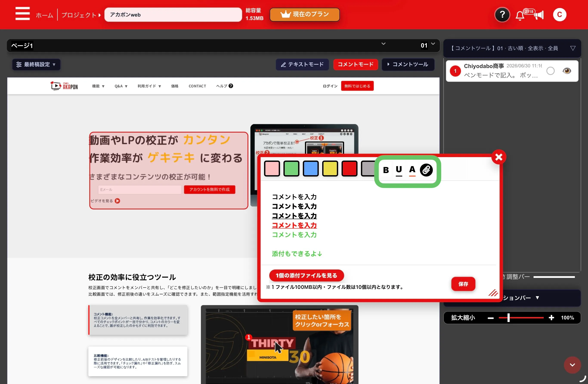Click アカウントを無料で作成 button
588x384 pixels.
[x=209, y=190]
